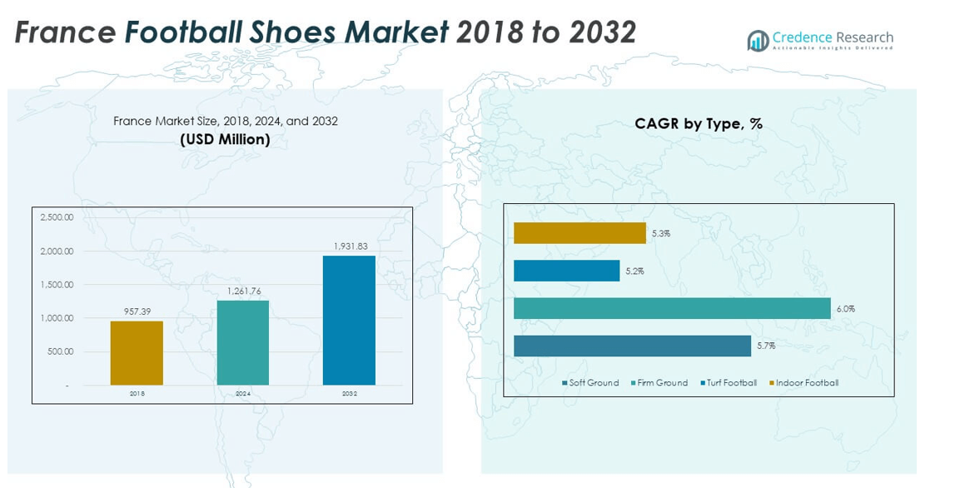Click the Credence Research logo icon
This screenshot has width=980, height=488.
[758, 40]
